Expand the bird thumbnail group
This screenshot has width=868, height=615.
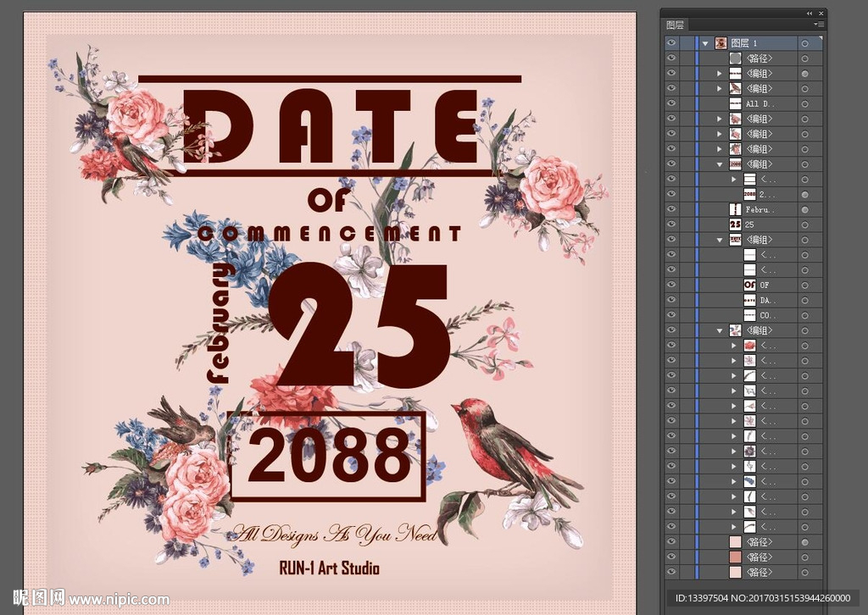point(720,88)
